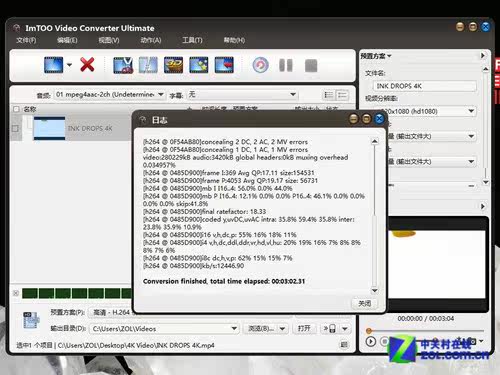Tick the INK DROPS 4K file checkbox
The image size is (500, 375).
click(15, 128)
